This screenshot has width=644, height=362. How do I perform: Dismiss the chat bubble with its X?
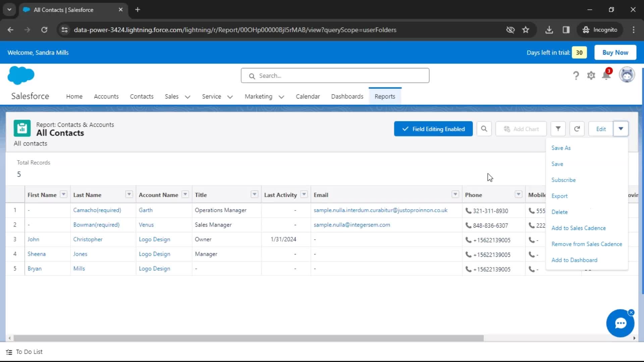[631, 312]
